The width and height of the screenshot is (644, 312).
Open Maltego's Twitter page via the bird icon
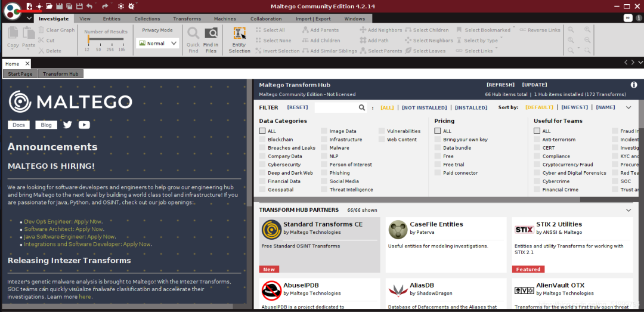click(67, 125)
